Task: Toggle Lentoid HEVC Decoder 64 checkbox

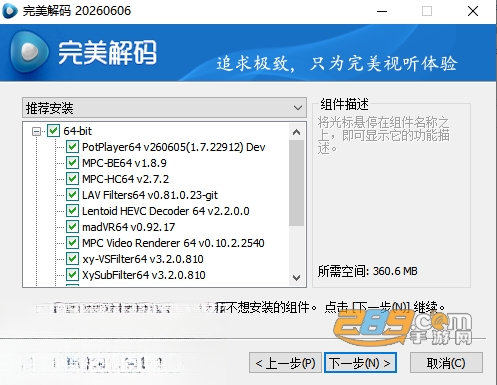Action: click(72, 211)
